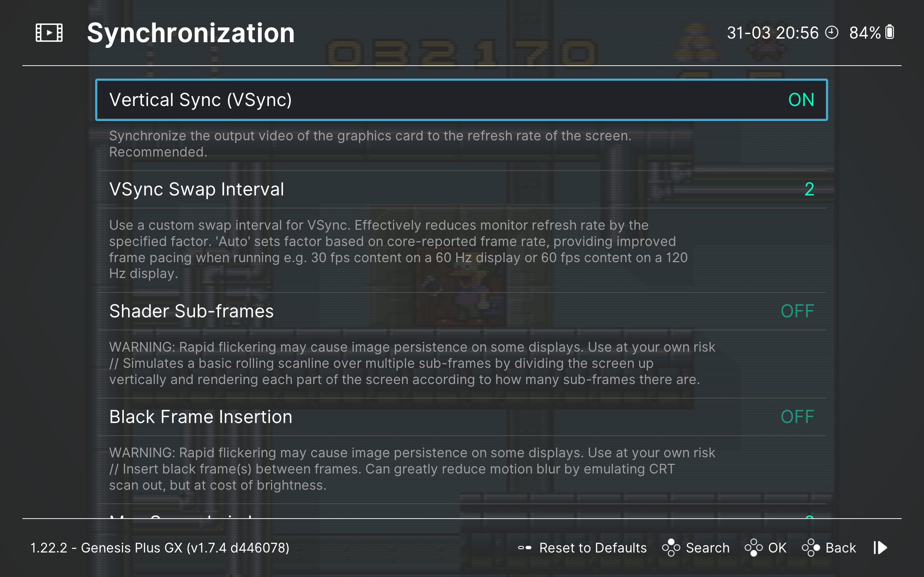The width and height of the screenshot is (924, 577).
Task: Click the Back label
Action: click(x=840, y=548)
